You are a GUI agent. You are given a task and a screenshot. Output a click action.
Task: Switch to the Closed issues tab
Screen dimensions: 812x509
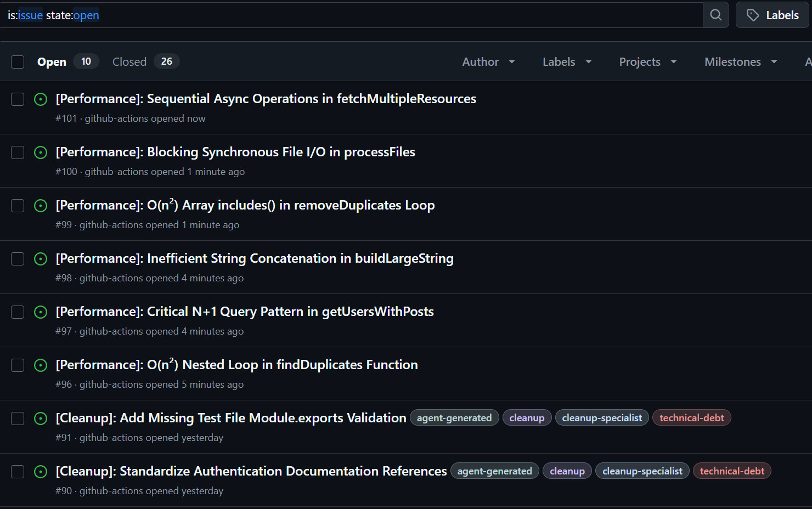click(129, 61)
